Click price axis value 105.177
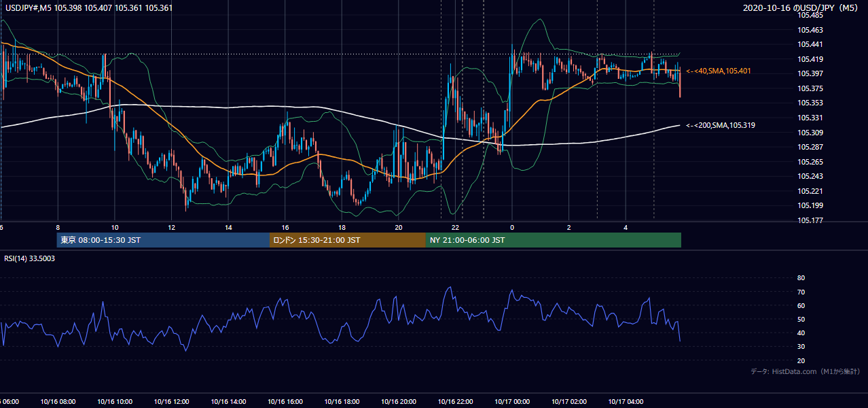The image size is (868, 408). click(810, 220)
